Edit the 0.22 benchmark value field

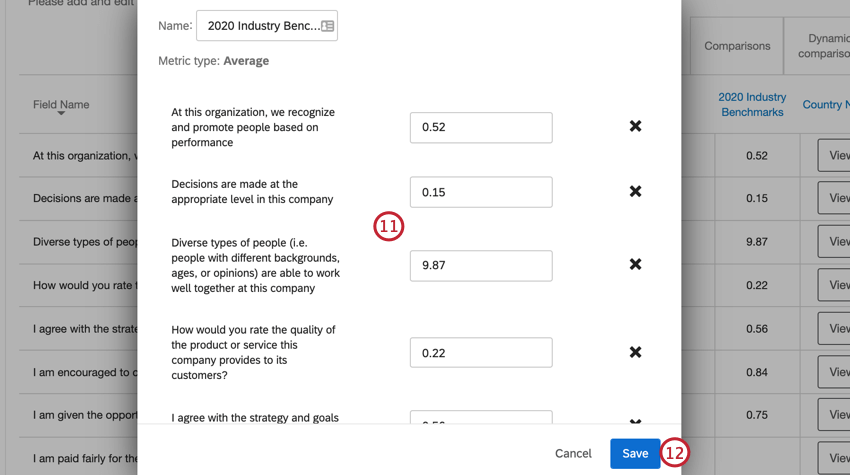point(481,352)
